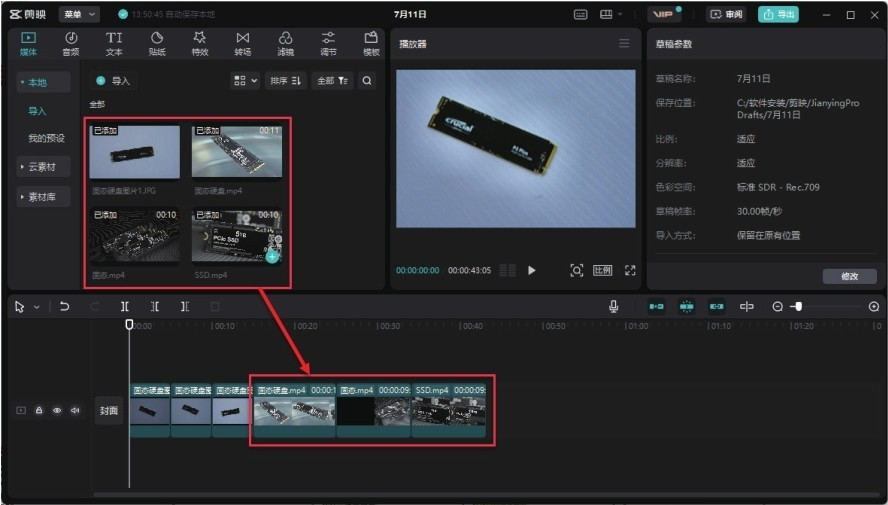
Task: Switch to the 文本 (Text) tab
Action: click(114, 44)
